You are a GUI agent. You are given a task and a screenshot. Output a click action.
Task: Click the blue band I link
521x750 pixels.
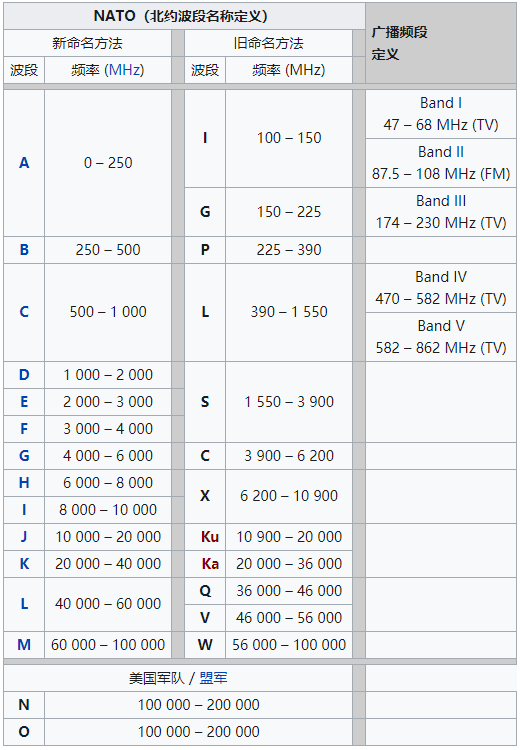coord(24,510)
